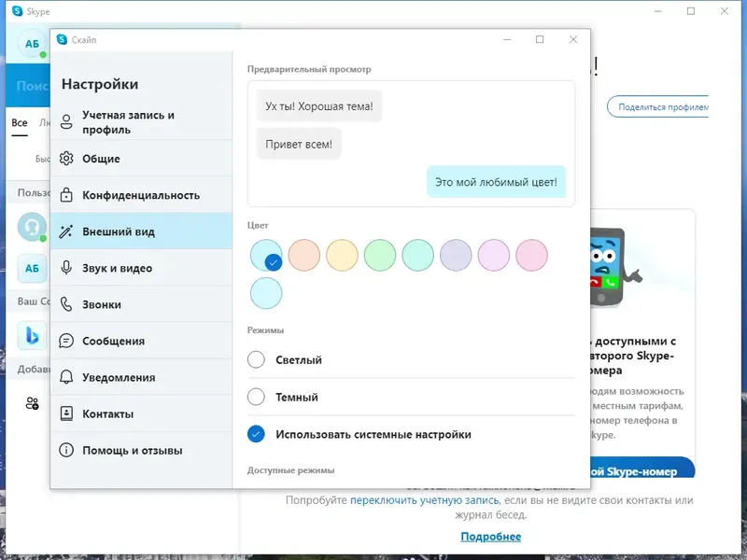Select the Темный theme mode
Viewport: 747px width, 560px height.
tap(255, 396)
